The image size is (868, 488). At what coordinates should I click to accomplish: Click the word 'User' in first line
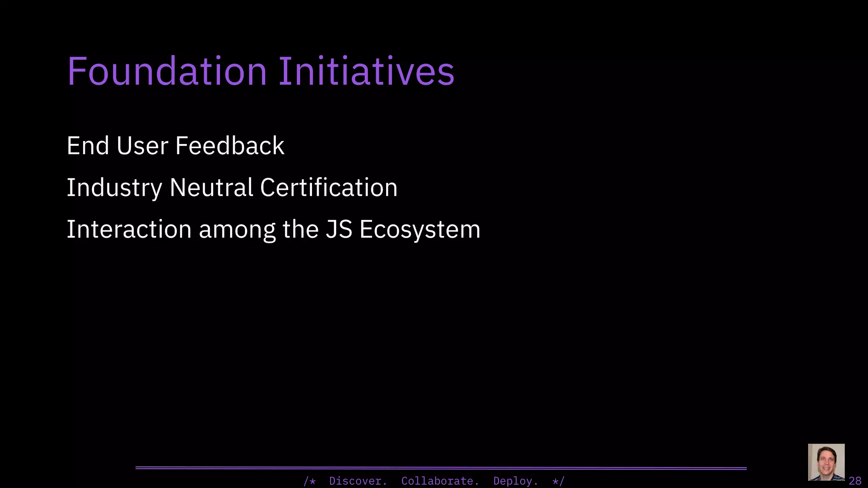[142, 146]
